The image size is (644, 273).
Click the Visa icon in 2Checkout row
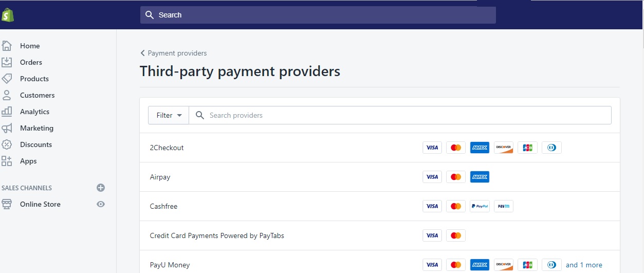432,148
